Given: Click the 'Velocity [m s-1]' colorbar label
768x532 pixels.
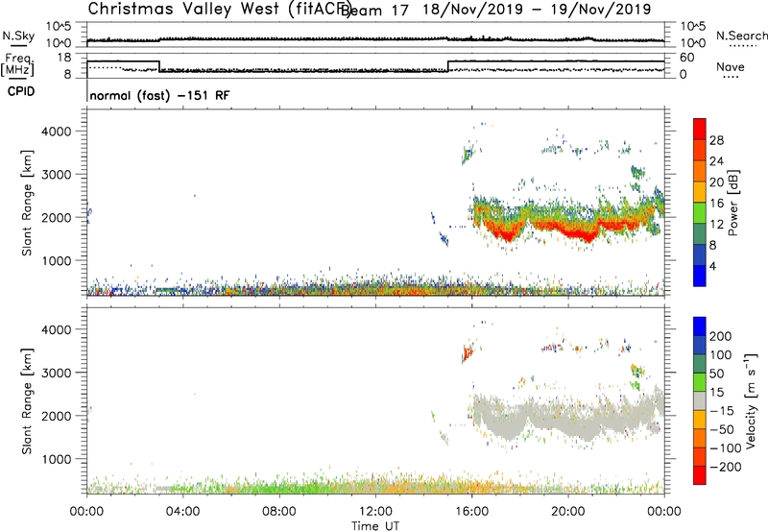Looking at the screenshot, I should coord(751,401).
